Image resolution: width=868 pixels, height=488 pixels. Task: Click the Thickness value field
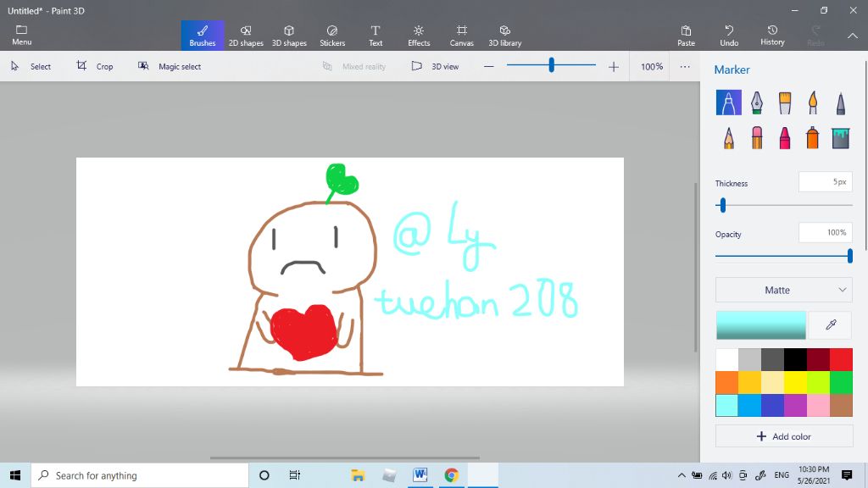pos(826,182)
